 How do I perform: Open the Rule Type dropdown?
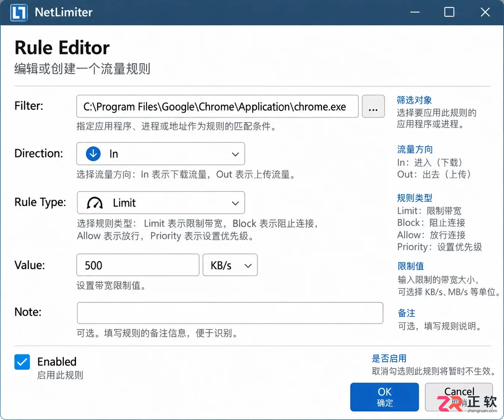point(161,202)
